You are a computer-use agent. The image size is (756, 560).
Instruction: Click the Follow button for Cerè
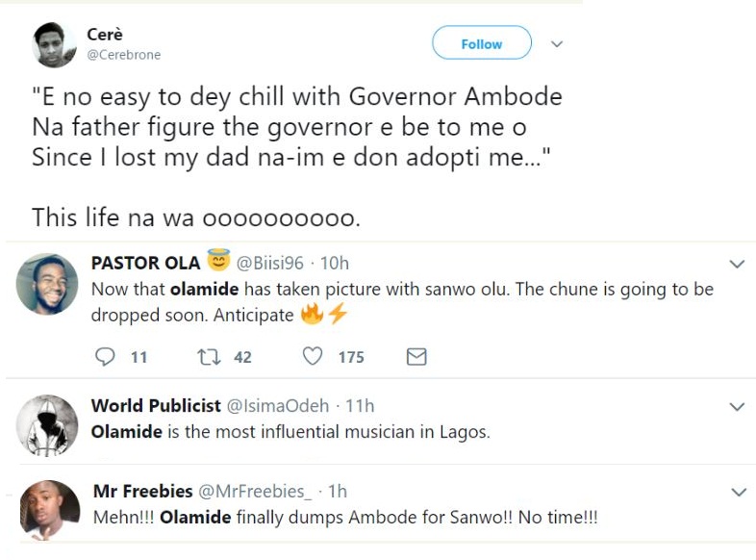[481, 43]
